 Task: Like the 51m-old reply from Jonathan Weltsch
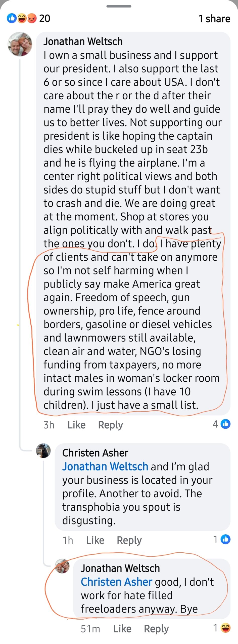tap(122, 629)
